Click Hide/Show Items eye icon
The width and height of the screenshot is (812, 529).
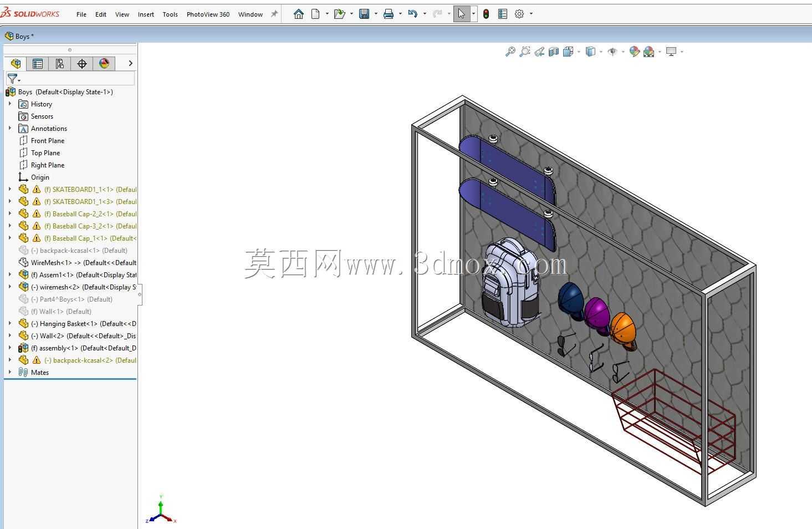[x=612, y=52]
